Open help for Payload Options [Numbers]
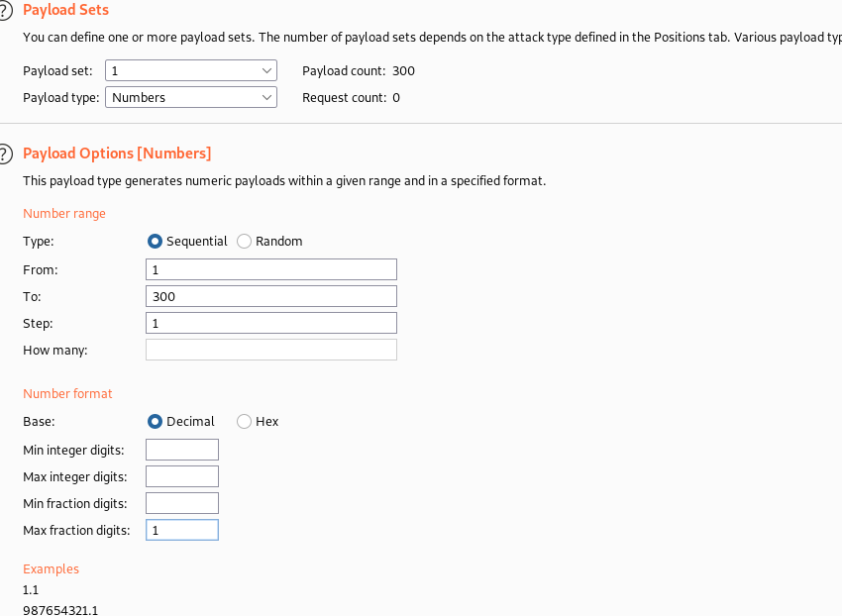This screenshot has width=842, height=616. pos(5,154)
